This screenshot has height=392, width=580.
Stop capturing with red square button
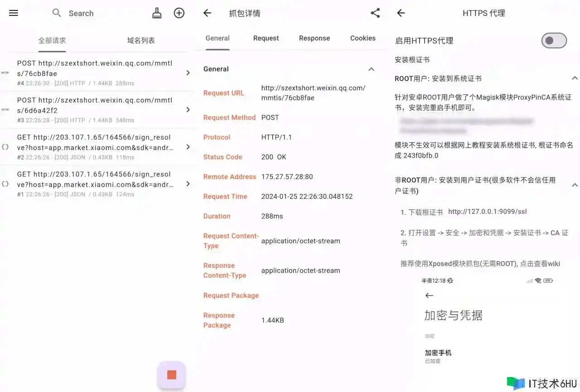(x=171, y=375)
